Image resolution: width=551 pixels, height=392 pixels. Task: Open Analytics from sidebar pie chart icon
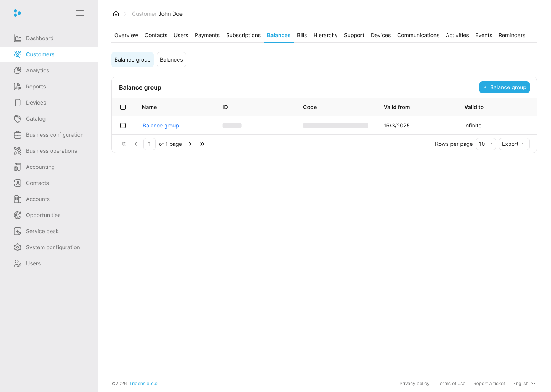coord(18,70)
